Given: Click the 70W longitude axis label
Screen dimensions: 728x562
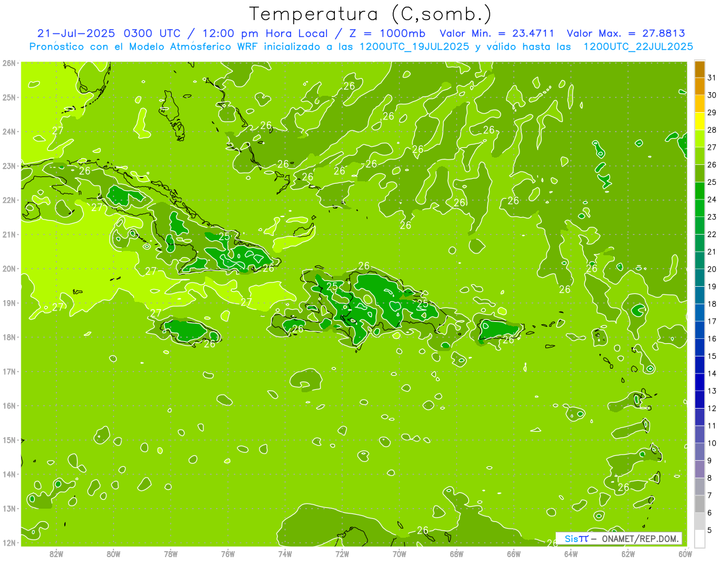Looking at the screenshot, I should (399, 554).
